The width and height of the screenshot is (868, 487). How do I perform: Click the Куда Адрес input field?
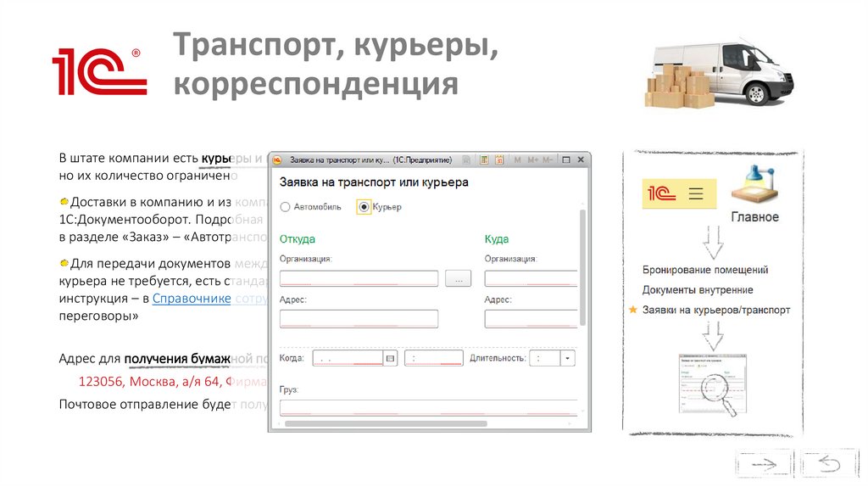(x=531, y=319)
